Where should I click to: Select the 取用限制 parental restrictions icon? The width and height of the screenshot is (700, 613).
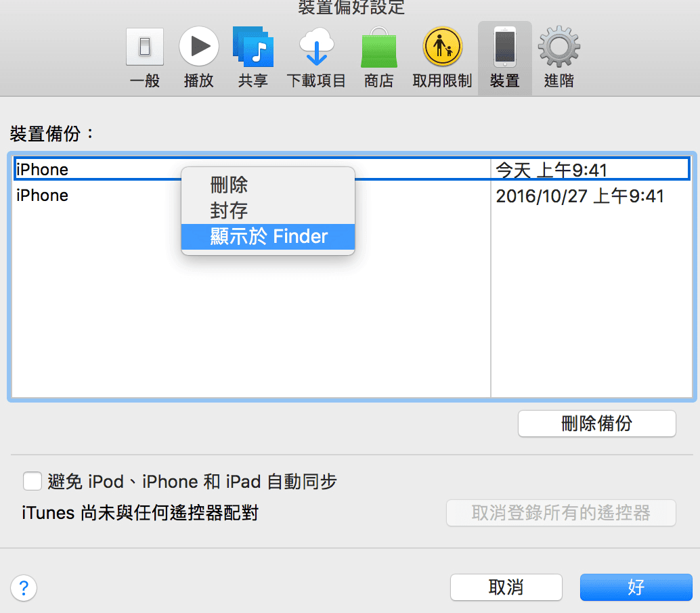pos(442,47)
